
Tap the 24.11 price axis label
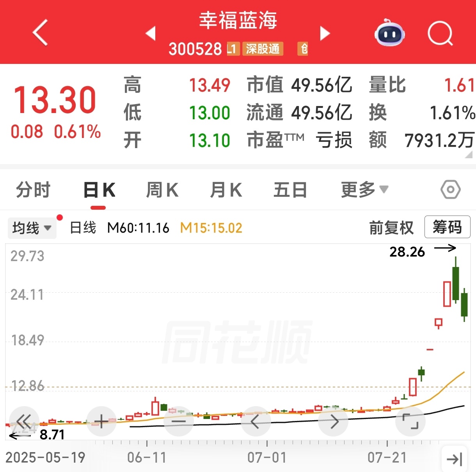click(27, 295)
